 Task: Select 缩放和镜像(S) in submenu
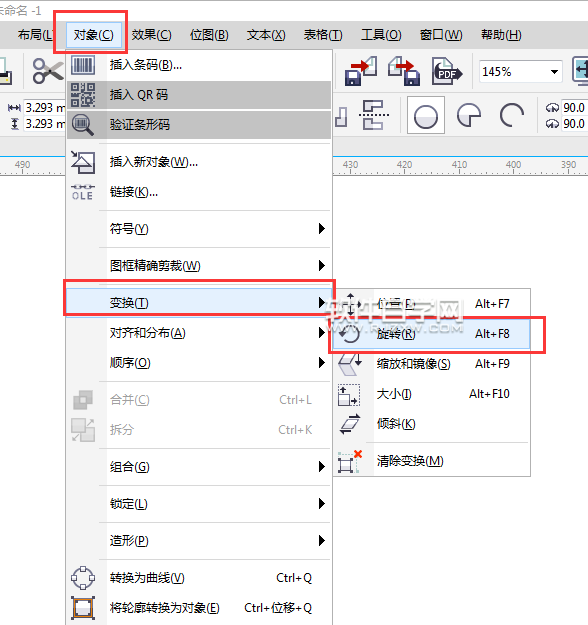(432, 364)
